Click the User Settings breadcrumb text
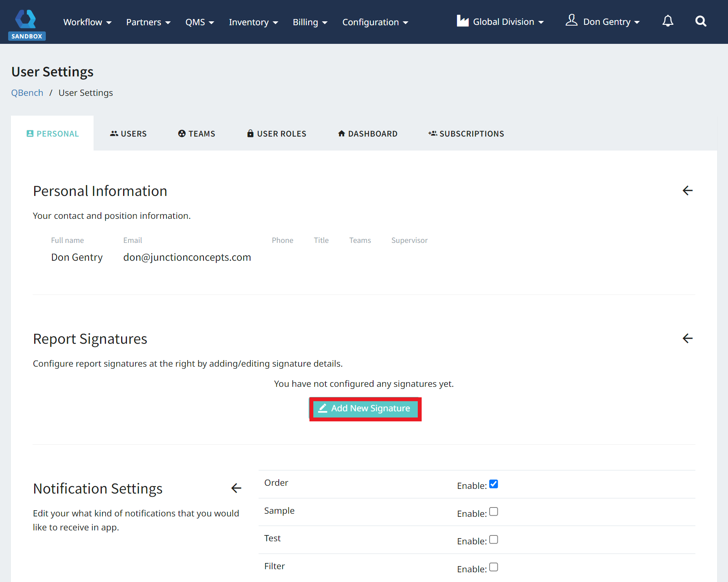 (86, 93)
